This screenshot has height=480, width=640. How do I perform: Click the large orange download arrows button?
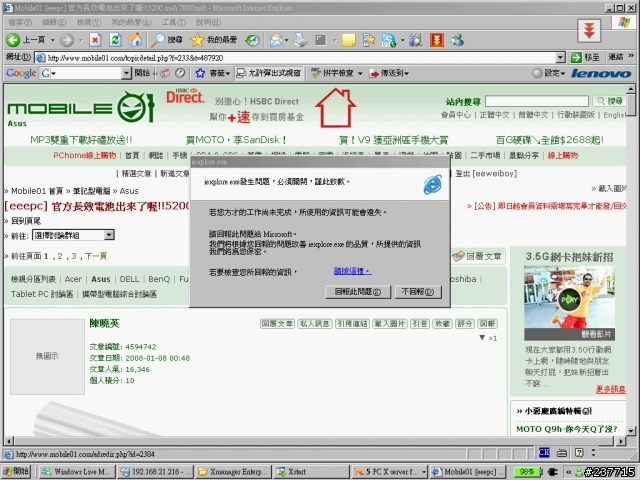pyautogui.click(x=589, y=31)
